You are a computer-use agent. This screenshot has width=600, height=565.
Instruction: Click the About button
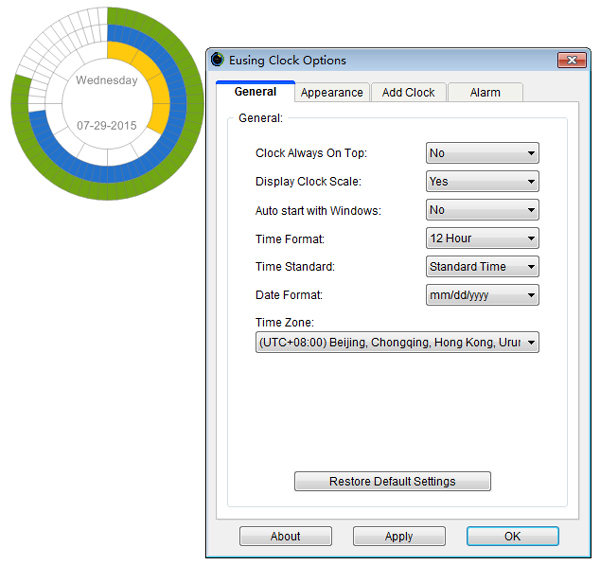coord(285,536)
